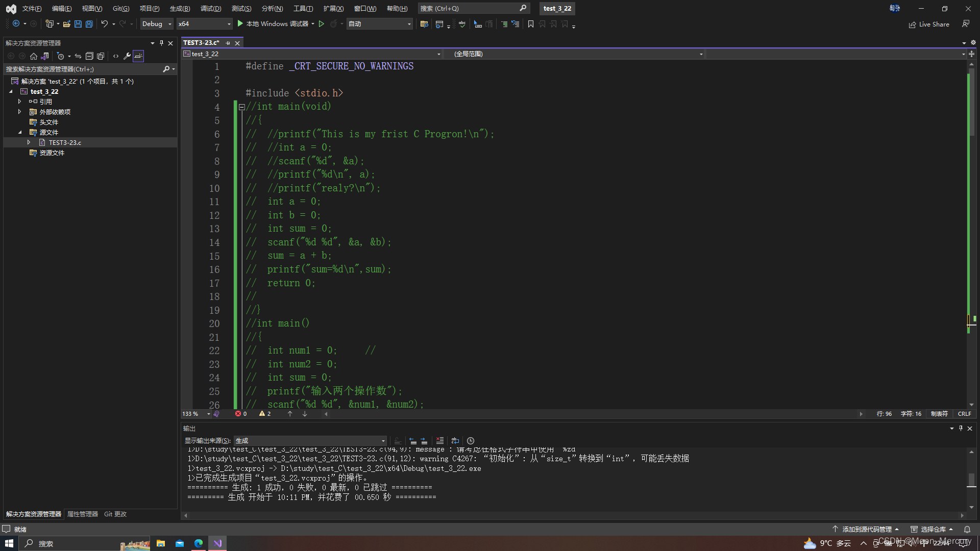Click the Solution Explorer search field
980x551 pixels.
tap(82, 69)
